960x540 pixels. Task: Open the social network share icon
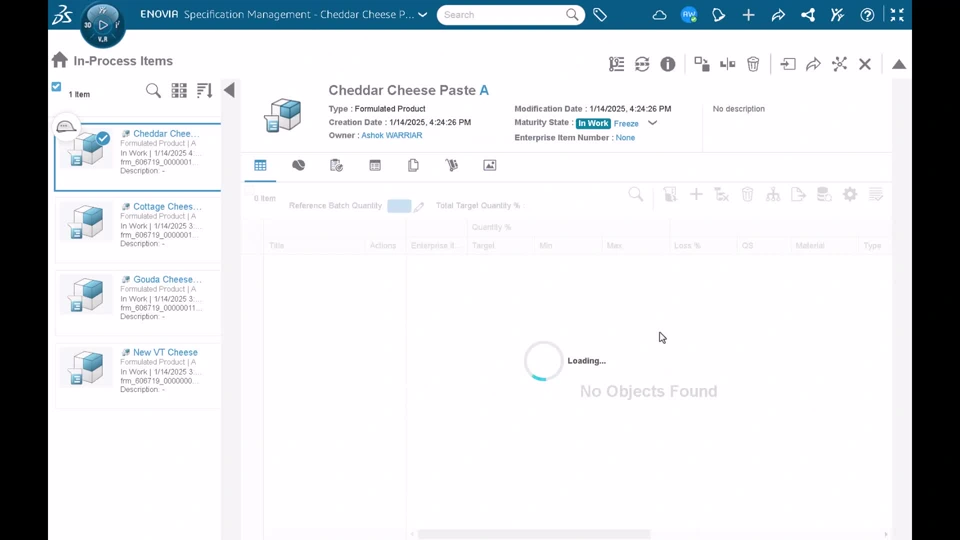pos(808,15)
